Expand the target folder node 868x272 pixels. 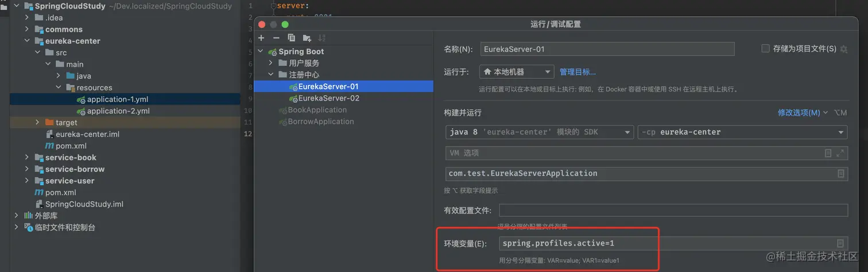[x=38, y=122]
